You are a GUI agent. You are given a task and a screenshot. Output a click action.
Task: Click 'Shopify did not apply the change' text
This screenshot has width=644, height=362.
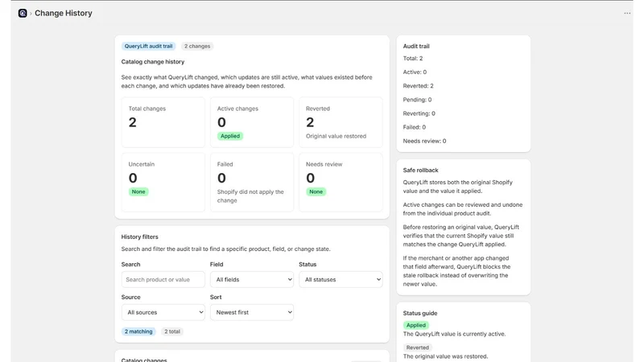[x=250, y=196]
